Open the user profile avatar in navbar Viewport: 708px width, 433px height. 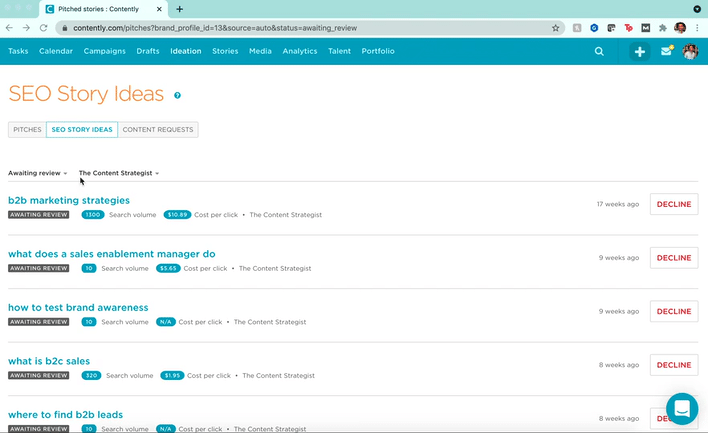coord(690,51)
